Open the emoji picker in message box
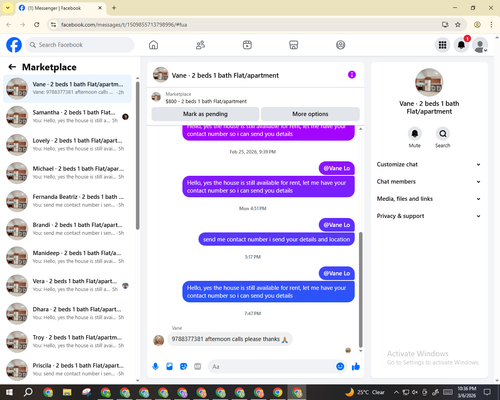This screenshot has height=400, width=500. point(340,367)
